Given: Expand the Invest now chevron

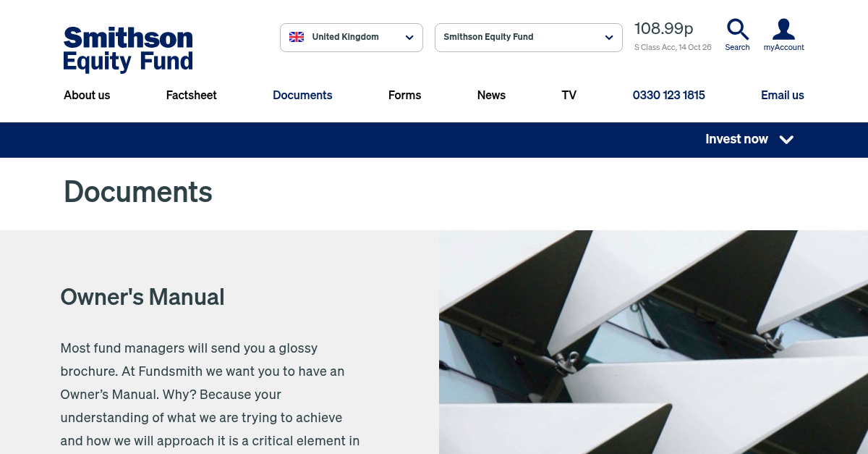Looking at the screenshot, I should pos(787,140).
